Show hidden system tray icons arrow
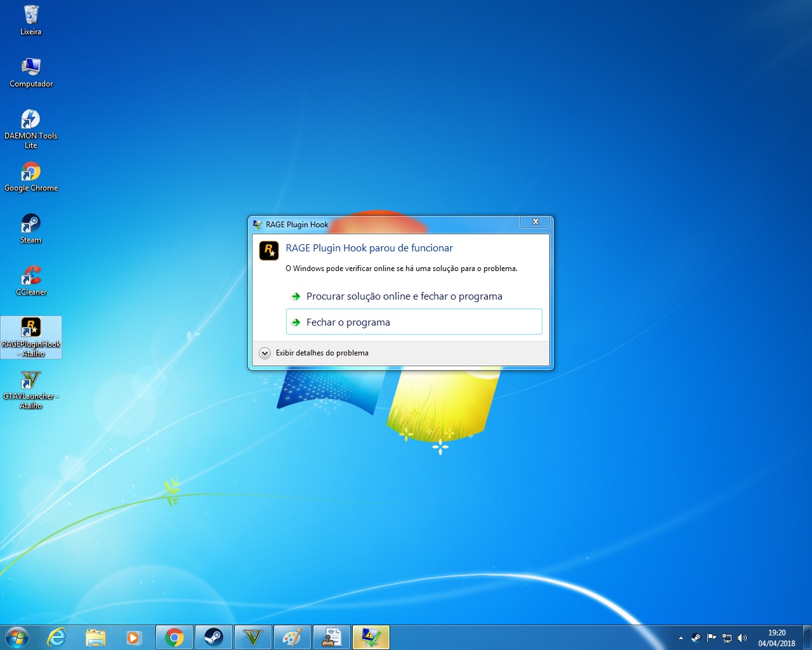This screenshot has height=650, width=812. click(681, 638)
